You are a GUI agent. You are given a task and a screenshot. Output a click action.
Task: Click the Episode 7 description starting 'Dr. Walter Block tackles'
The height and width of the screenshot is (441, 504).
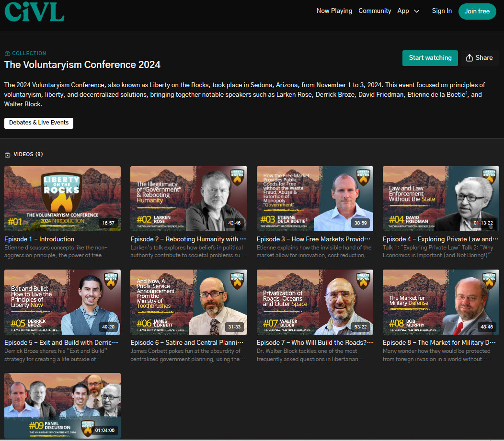pos(310,355)
